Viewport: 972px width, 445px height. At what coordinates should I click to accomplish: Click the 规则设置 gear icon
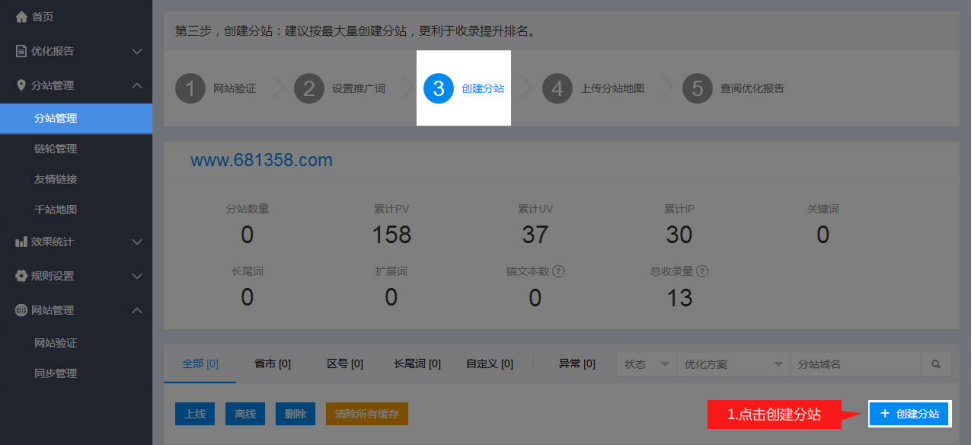tap(21, 276)
